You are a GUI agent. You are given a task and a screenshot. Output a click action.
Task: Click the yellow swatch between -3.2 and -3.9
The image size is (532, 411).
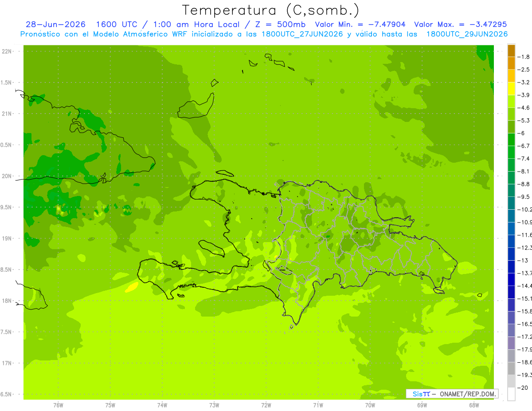tap(511, 89)
